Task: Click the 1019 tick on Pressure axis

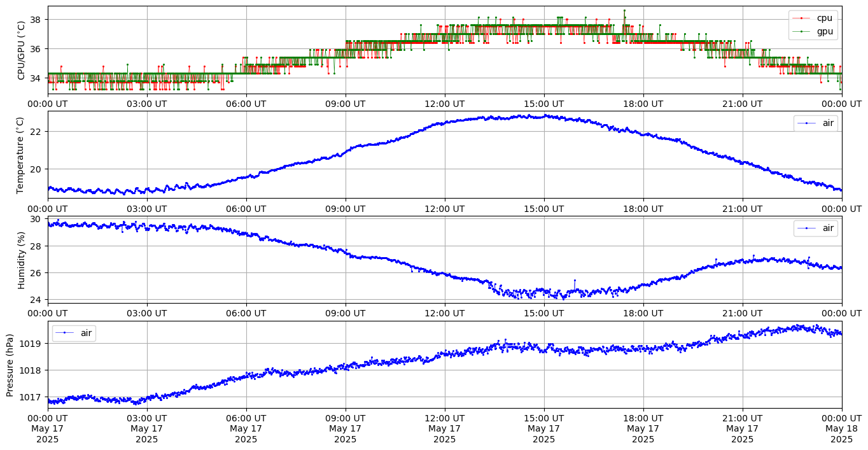Action: coord(29,344)
